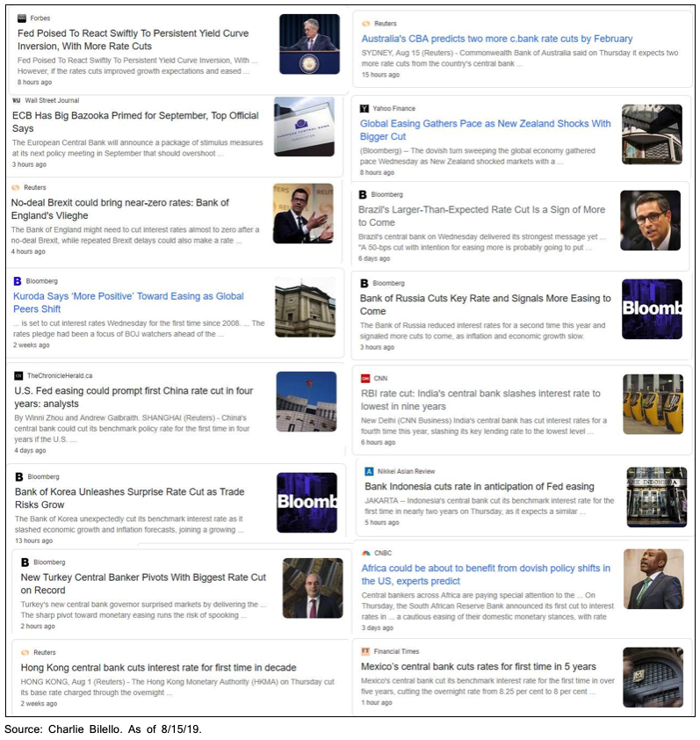The image size is (700, 740).
Task: Open the South African banker thumbnail in the CNBC story
Action: [653, 578]
